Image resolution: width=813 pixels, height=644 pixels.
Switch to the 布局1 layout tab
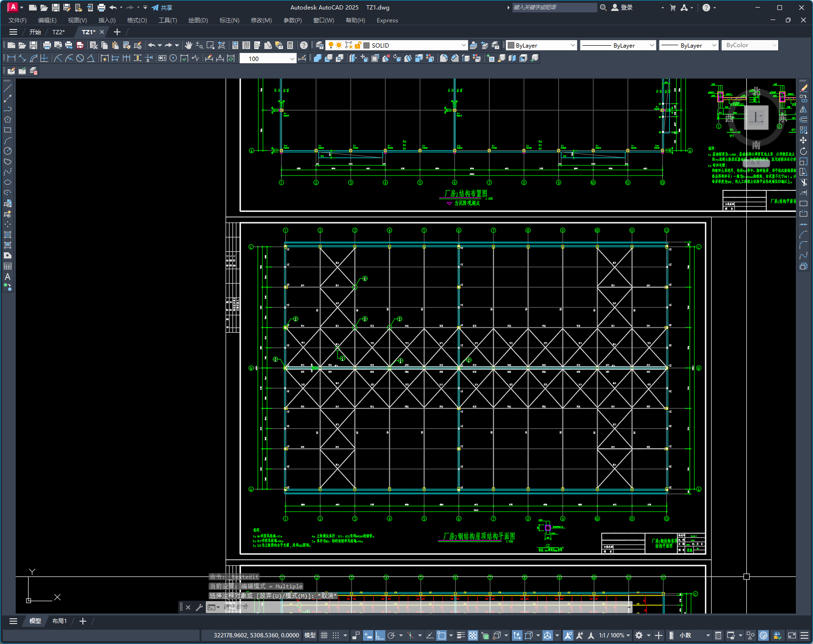60,621
